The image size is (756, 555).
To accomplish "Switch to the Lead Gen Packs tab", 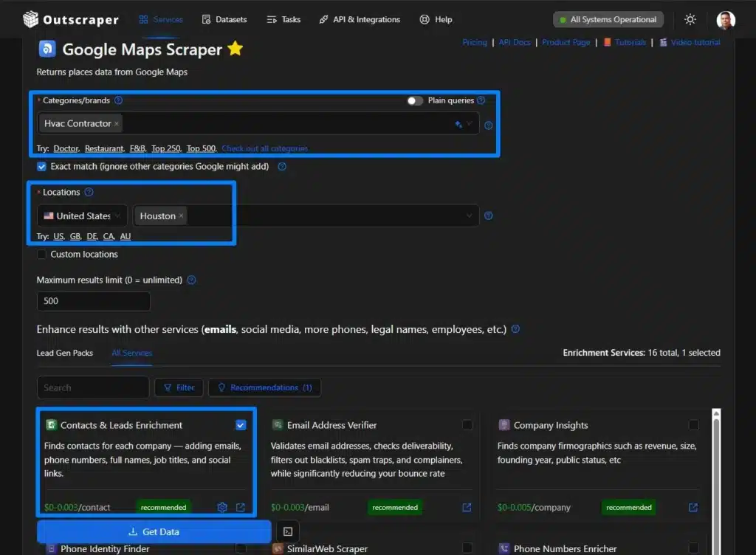I will click(x=65, y=353).
